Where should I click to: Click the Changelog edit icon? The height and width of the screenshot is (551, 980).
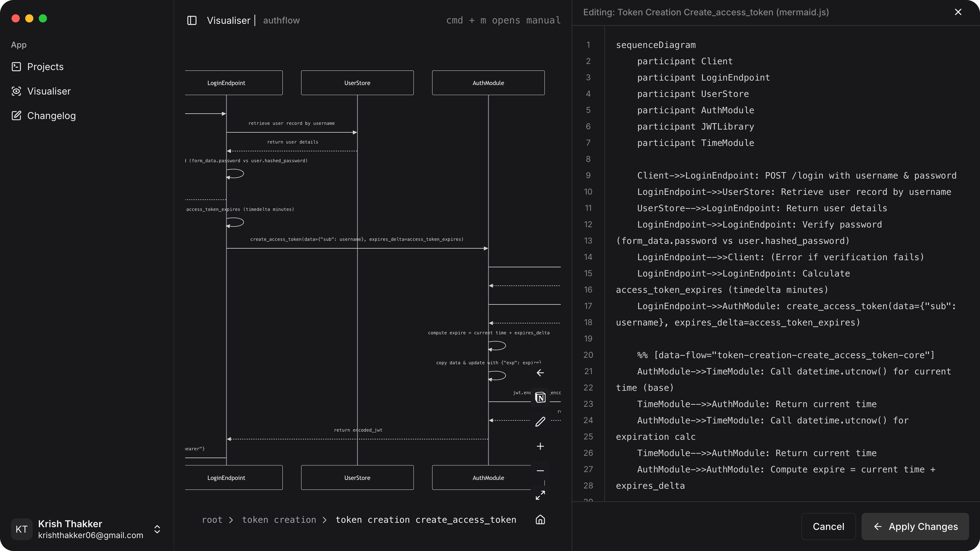[x=16, y=116]
